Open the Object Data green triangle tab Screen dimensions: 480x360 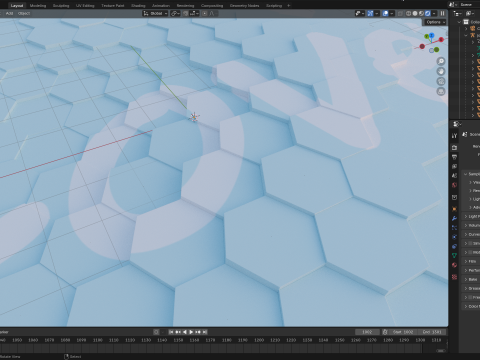coord(454,256)
